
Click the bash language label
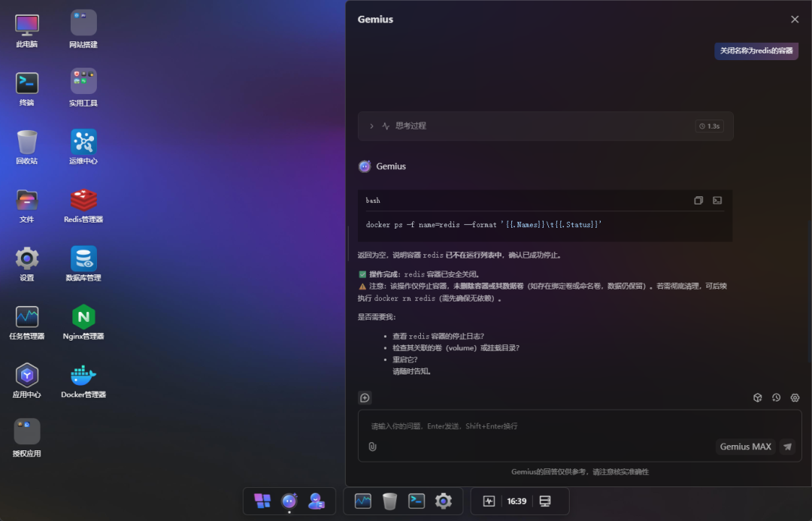373,201
